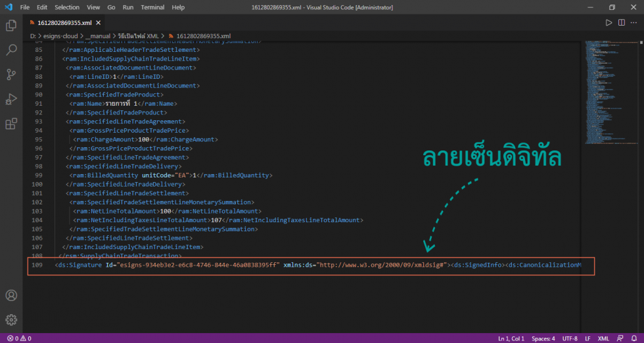This screenshot has height=343, width=644.
Task: Click the VS Code logo icon
Action: pos(8,7)
